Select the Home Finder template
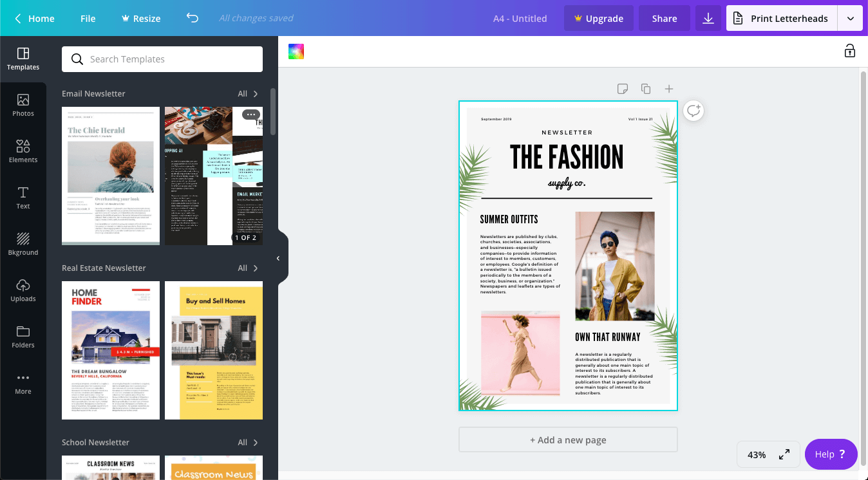Image resolution: width=868 pixels, height=480 pixels. click(111, 350)
